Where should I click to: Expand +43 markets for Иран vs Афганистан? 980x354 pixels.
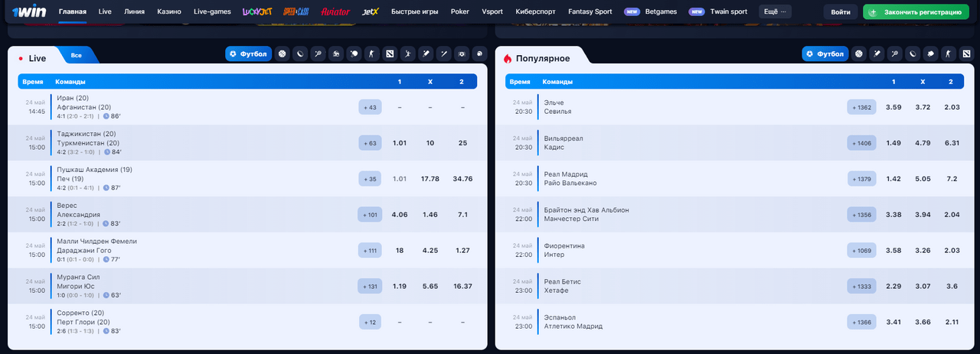pos(370,107)
